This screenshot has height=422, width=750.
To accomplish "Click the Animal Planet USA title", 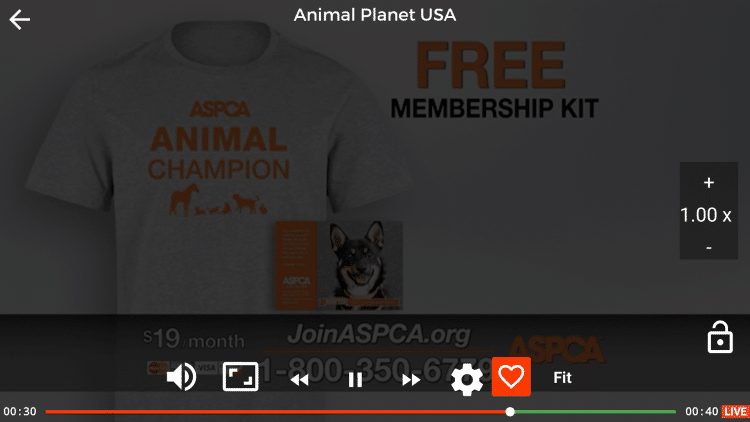I will (x=375, y=15).
